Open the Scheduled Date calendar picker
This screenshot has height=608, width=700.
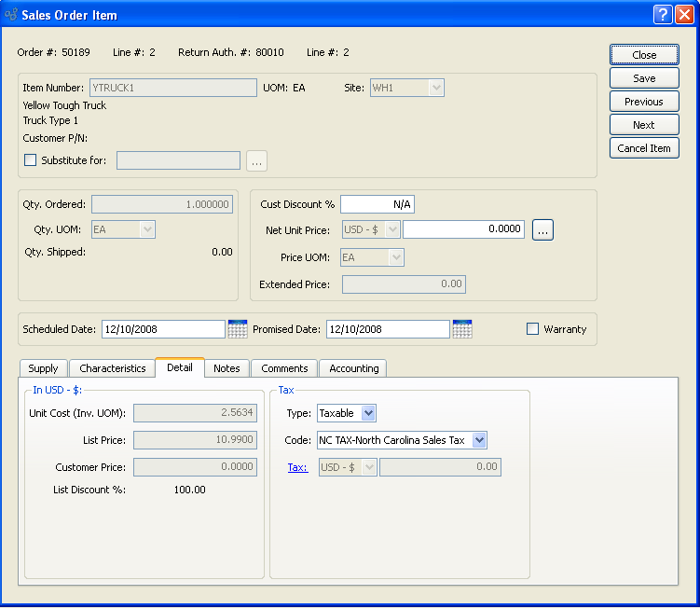238,329
